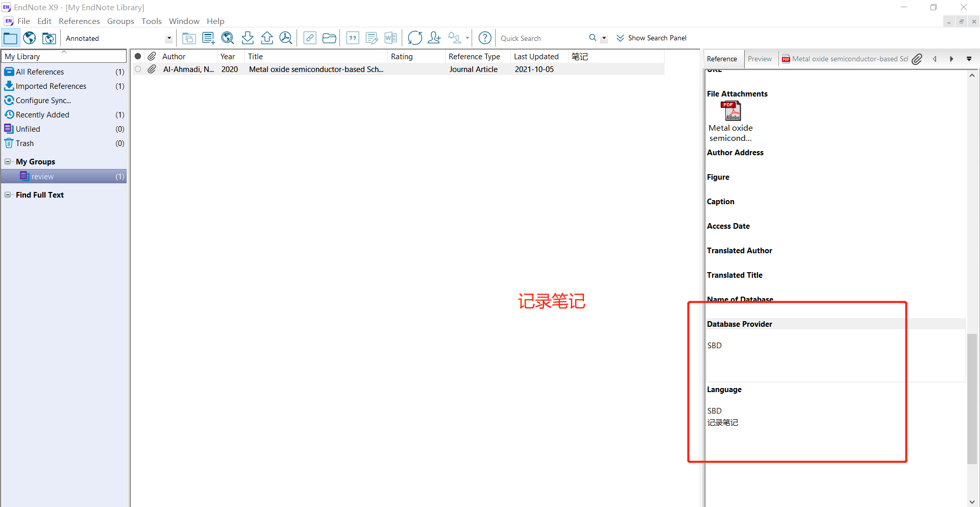Click the Share Library icon
The image size is (980, 507).
(434, 38)
